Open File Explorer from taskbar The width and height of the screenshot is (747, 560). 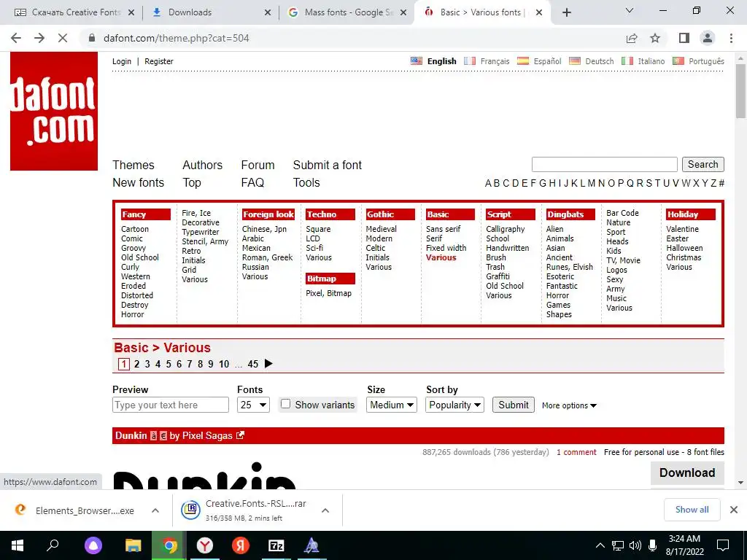click(x=133, y=545)
